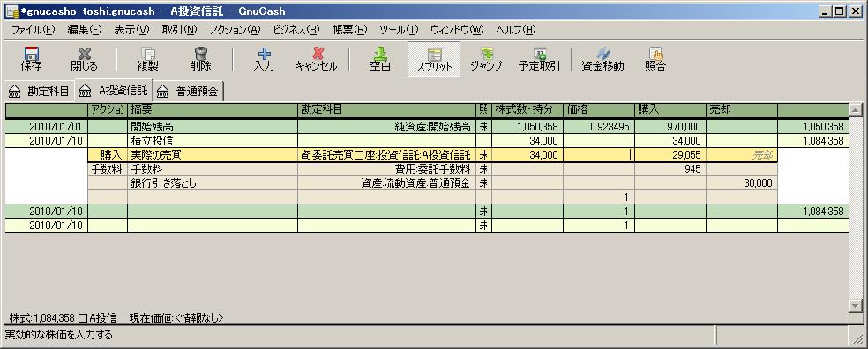
Task: Click the 手数料 action cell
Action: tap(108, 169)
